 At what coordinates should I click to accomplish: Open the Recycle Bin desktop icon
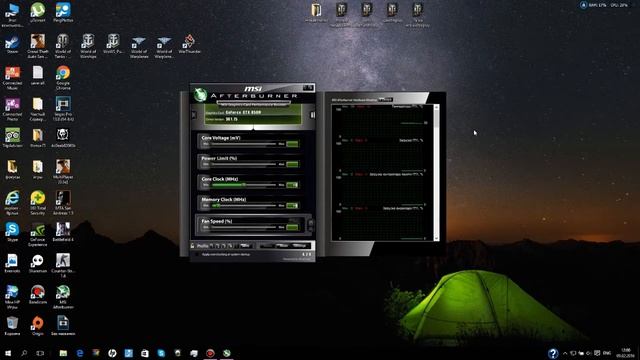(x=12, y=326)
